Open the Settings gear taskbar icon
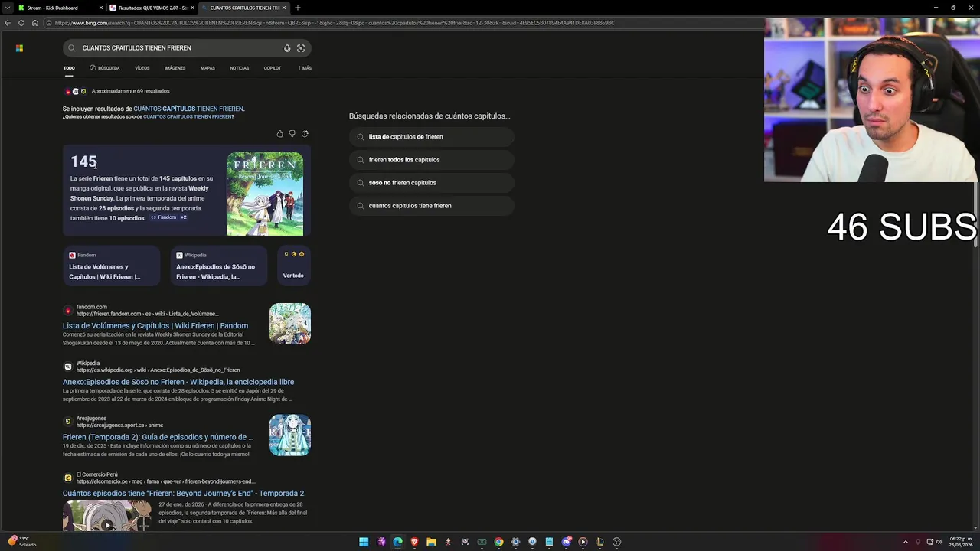 click(x=515, y=542)
